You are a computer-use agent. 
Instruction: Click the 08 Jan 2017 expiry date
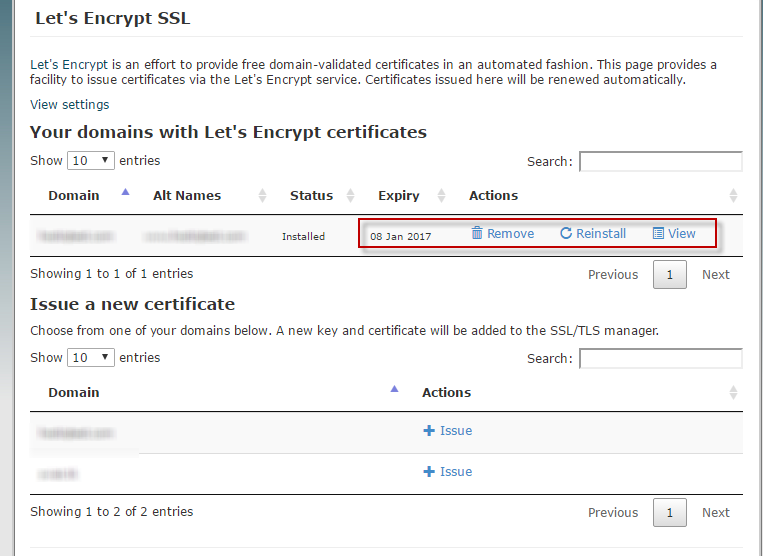pos(400,236)
